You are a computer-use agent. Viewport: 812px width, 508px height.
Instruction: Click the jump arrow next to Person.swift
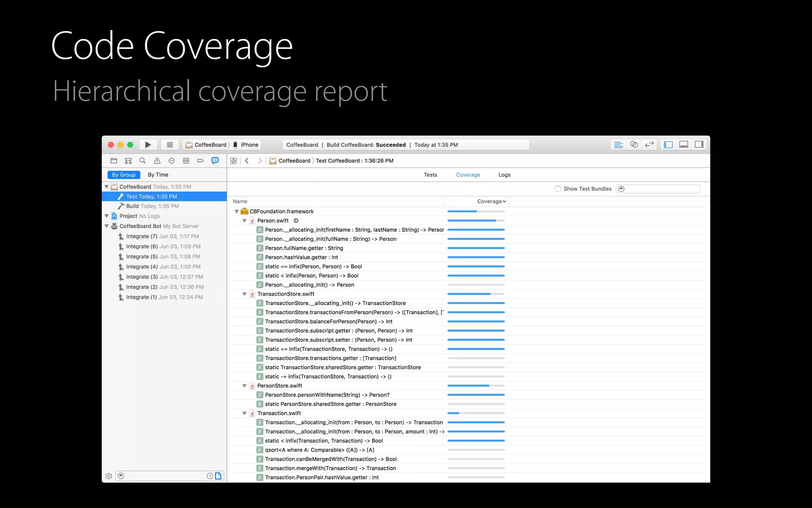click(x=296, y=221)
